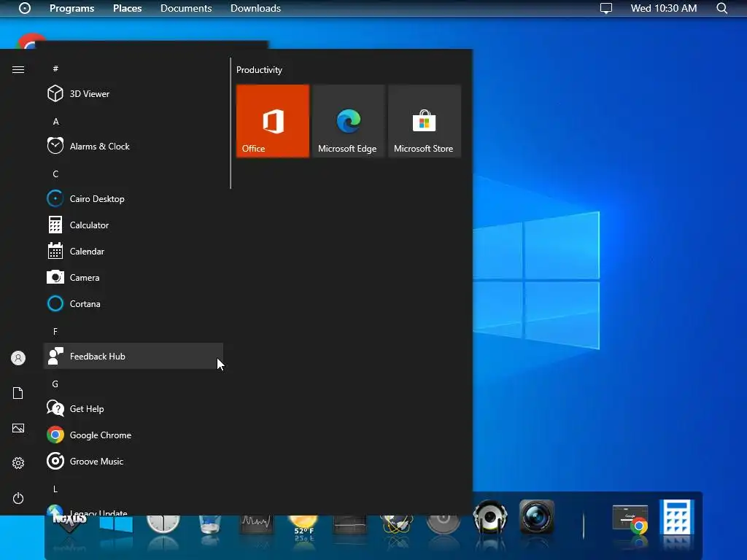Open the Office tile

pyautogui.click(x=273, y=121)
